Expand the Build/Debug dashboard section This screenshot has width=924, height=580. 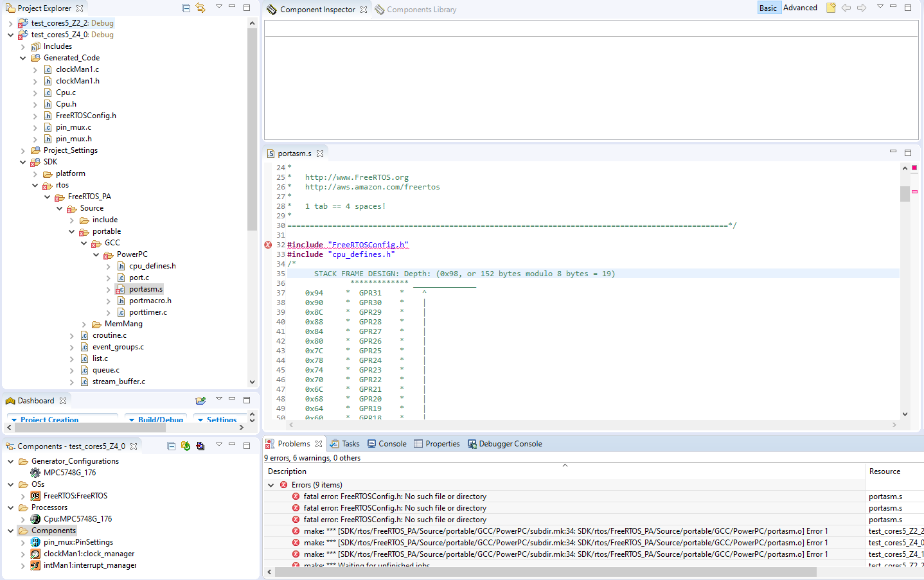[x=156, y=419]
